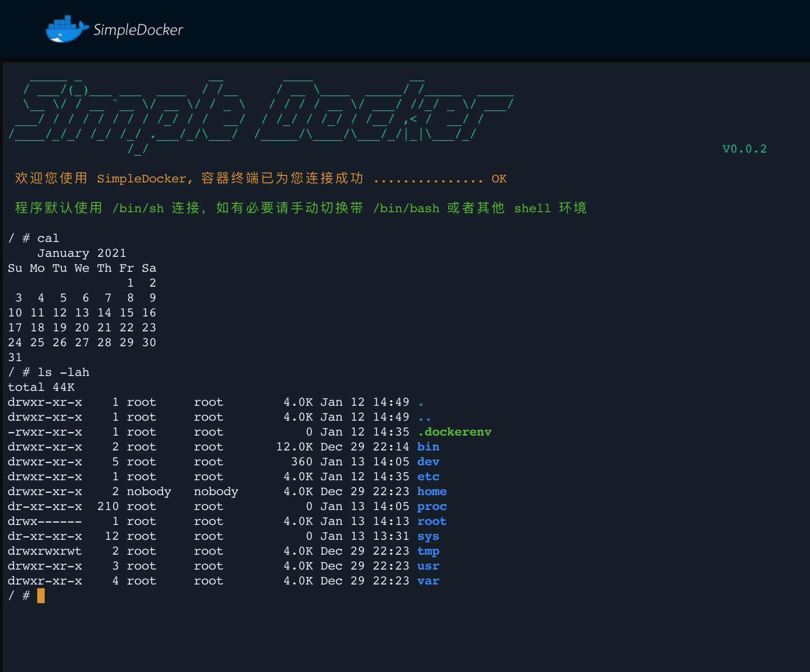
Task: Click the Docker whale logo icon
Action: pyautogui.click(x=67, y=29)
